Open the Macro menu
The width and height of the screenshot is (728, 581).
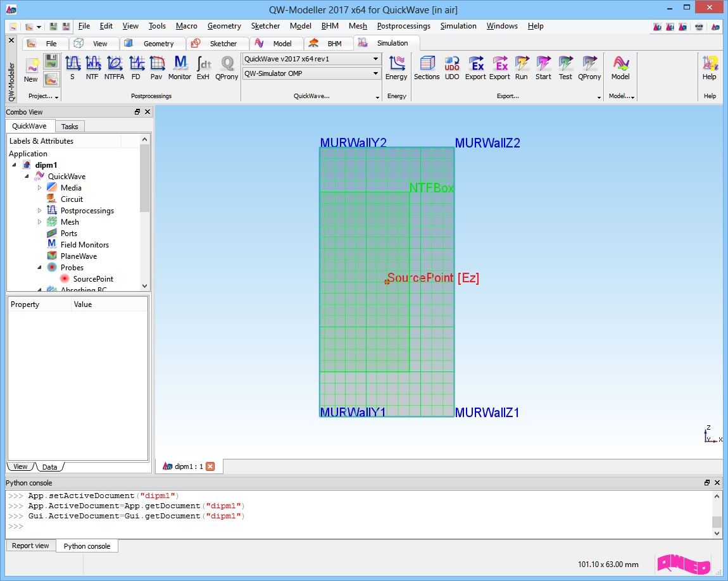[187, 26]
